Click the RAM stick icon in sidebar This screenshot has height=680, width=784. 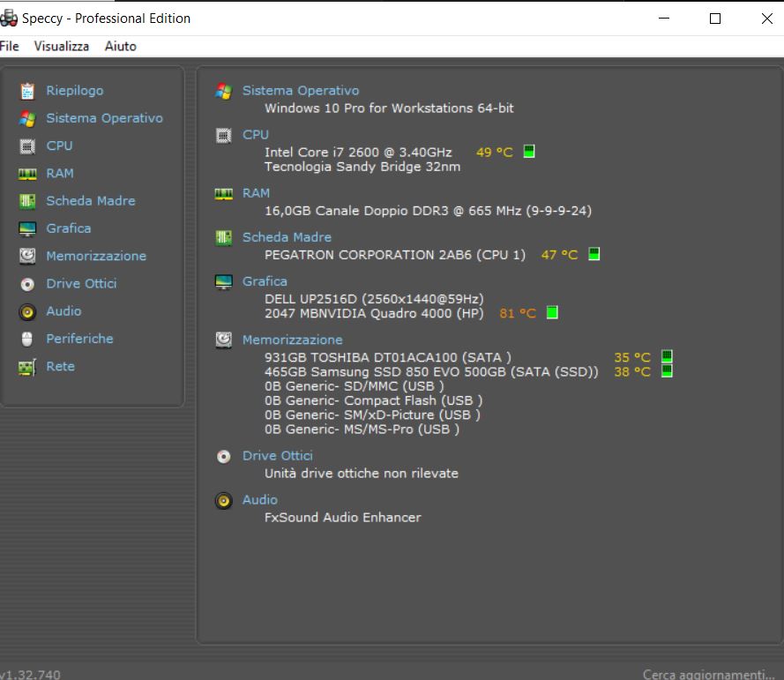(x=27, y=174)
